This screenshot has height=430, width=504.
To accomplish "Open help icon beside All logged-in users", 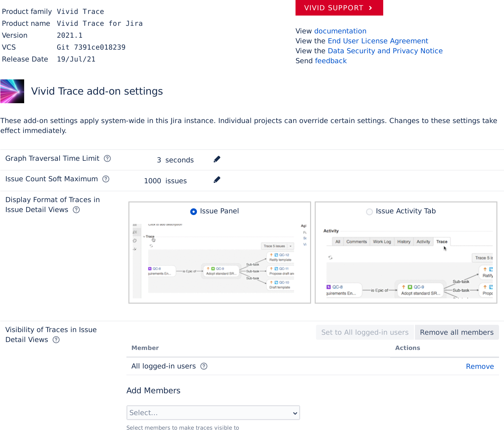I will pyautogui.click(x=204, y=366).
